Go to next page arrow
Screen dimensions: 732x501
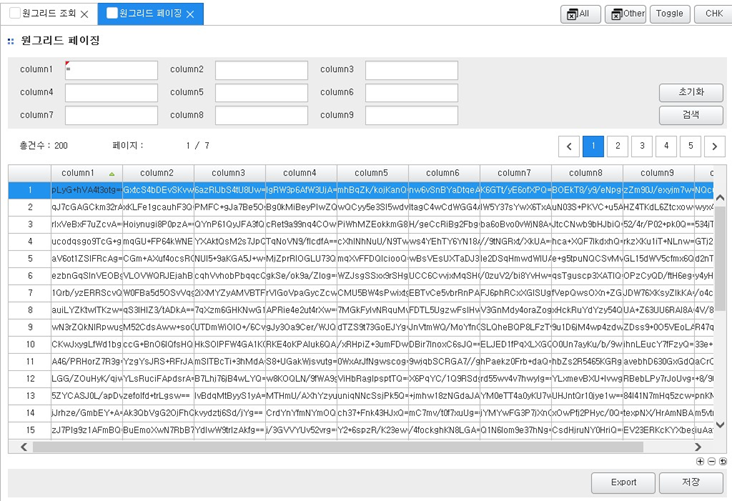point(714,146)
